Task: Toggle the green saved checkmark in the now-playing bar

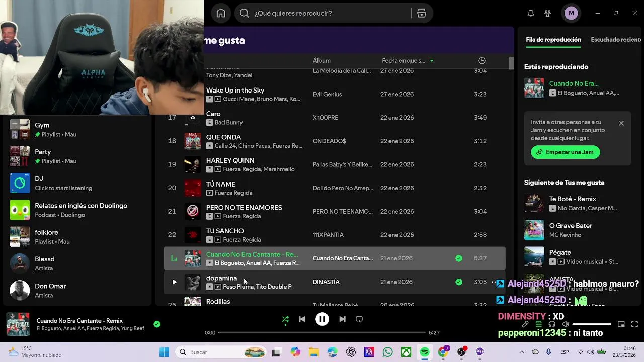Action: click(x=157, y=324)
